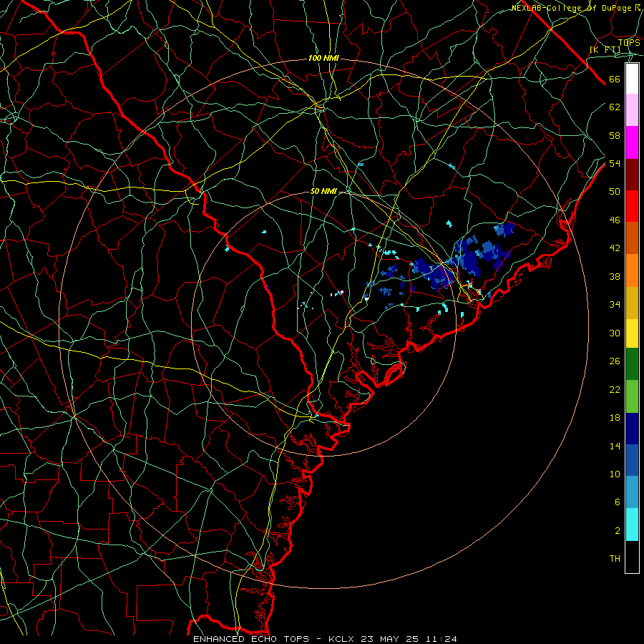Viewport: 644px width, 644px height.
Task: Click the cyan color band near 2 kft
Action: coord(632,525)
